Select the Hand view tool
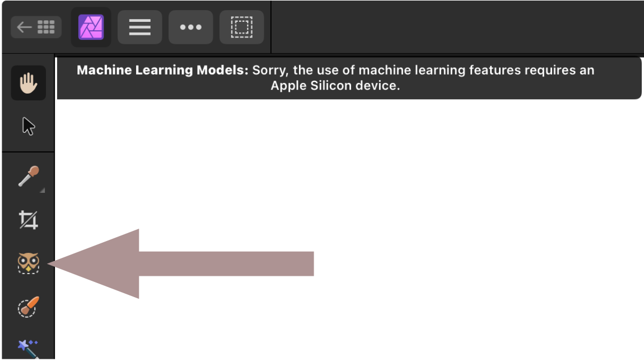This screenshot has height=361, width=644. (29, 83)
